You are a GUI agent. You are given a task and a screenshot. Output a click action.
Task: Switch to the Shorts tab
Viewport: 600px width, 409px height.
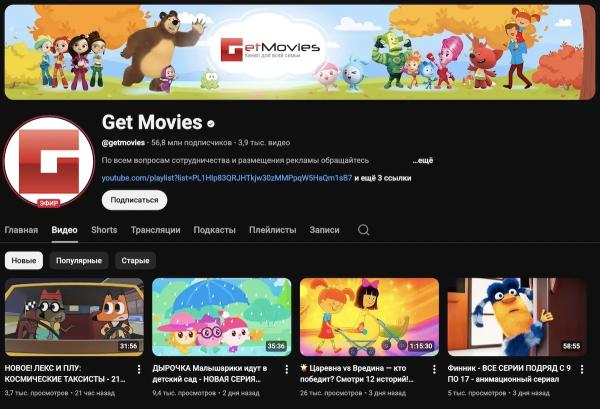(104, 230)
